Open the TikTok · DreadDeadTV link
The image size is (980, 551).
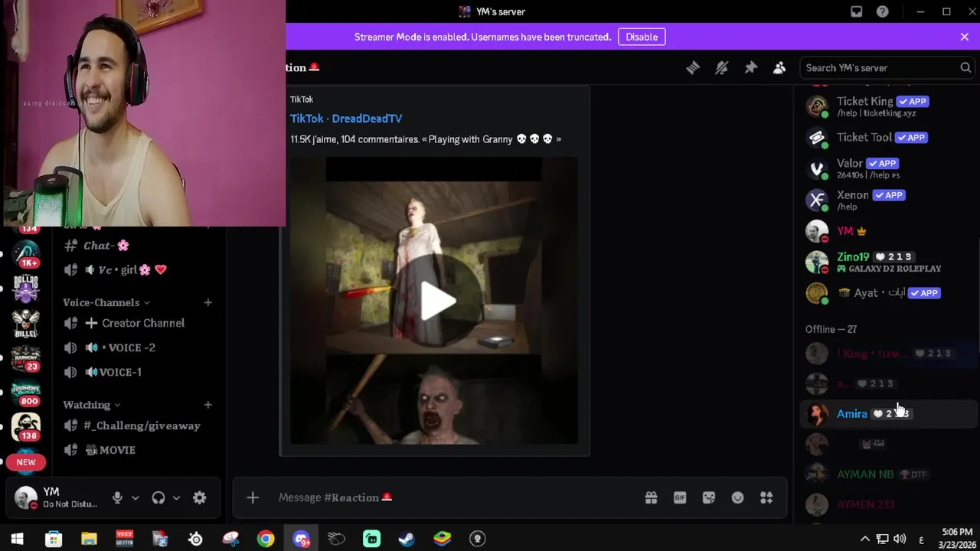click(346, 119)
